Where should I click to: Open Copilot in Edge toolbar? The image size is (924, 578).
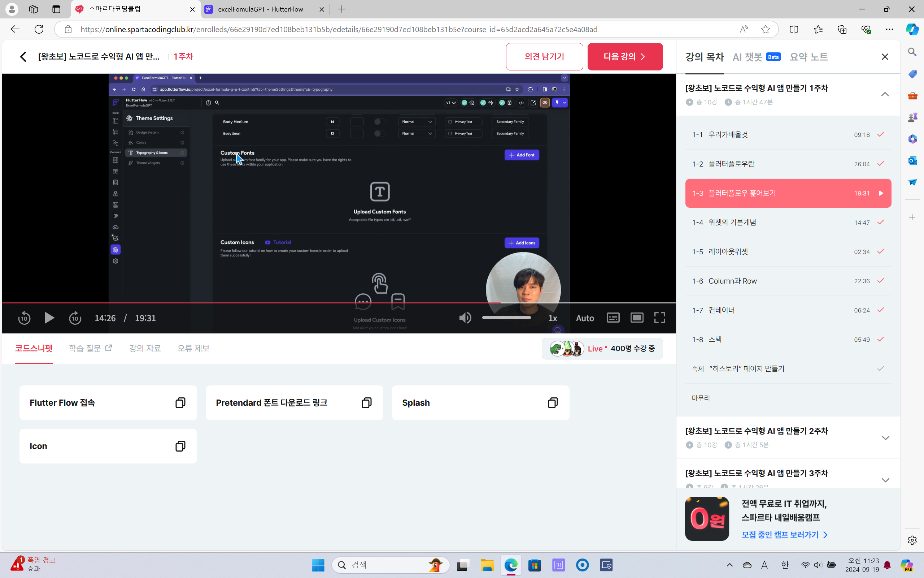pos(912,29)
